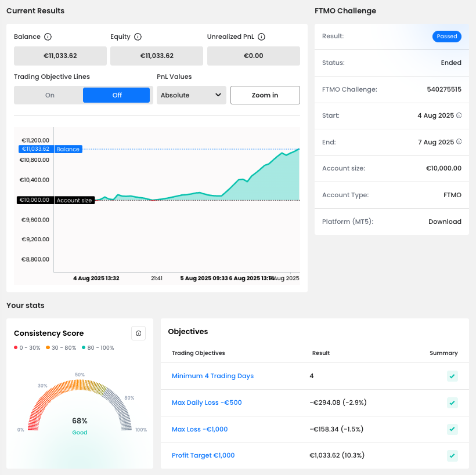
Task: Click the Account Type value FTMO
Action: [x=452, y=195]
